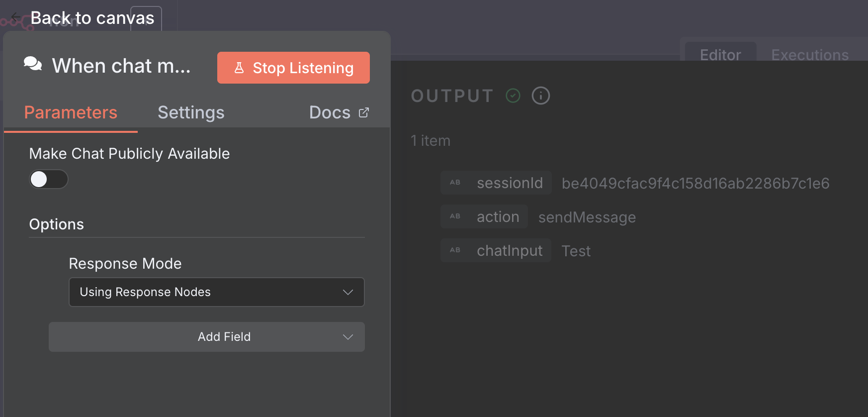Click the external link icon beside Docs
Image resolution: width=868 pixels, height=417 pixels.
click(x=364, y=112)
